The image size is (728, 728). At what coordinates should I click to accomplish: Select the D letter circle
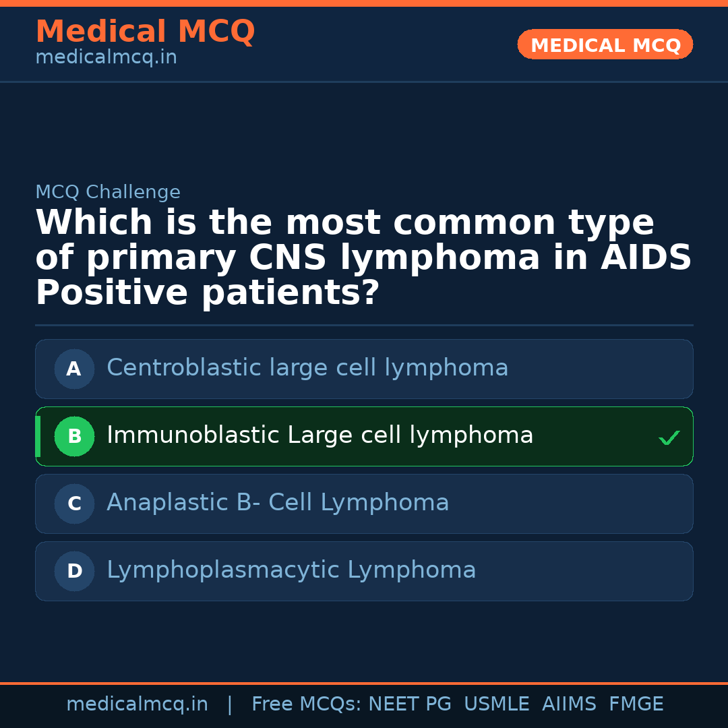(74, 572)
